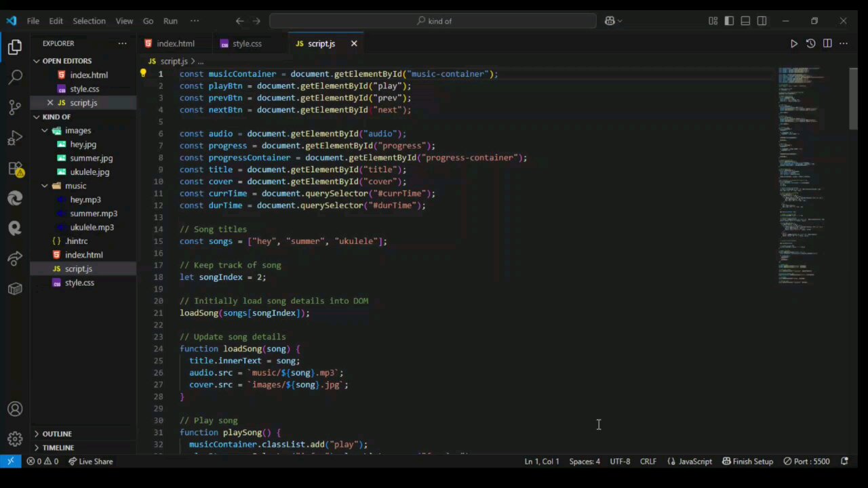Click Spaces: 4 indentation setting
The image size is (868, 488).
584,462
